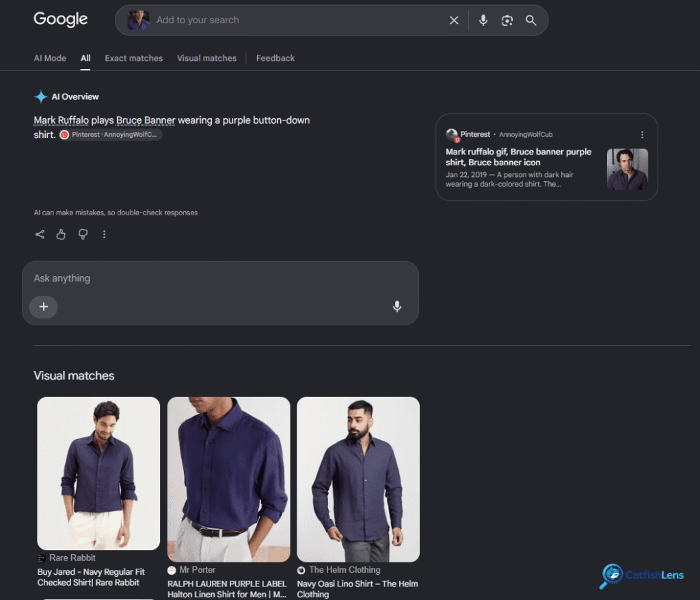Give thumbs up to AI Overview
Screen dimensions: 700x600
tap(61, 234)
